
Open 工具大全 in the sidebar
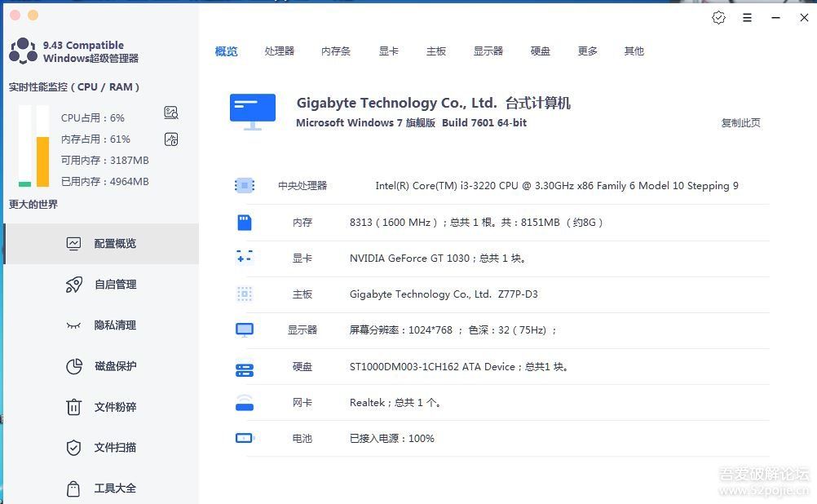pyautogui.click(x=101, y=489)
